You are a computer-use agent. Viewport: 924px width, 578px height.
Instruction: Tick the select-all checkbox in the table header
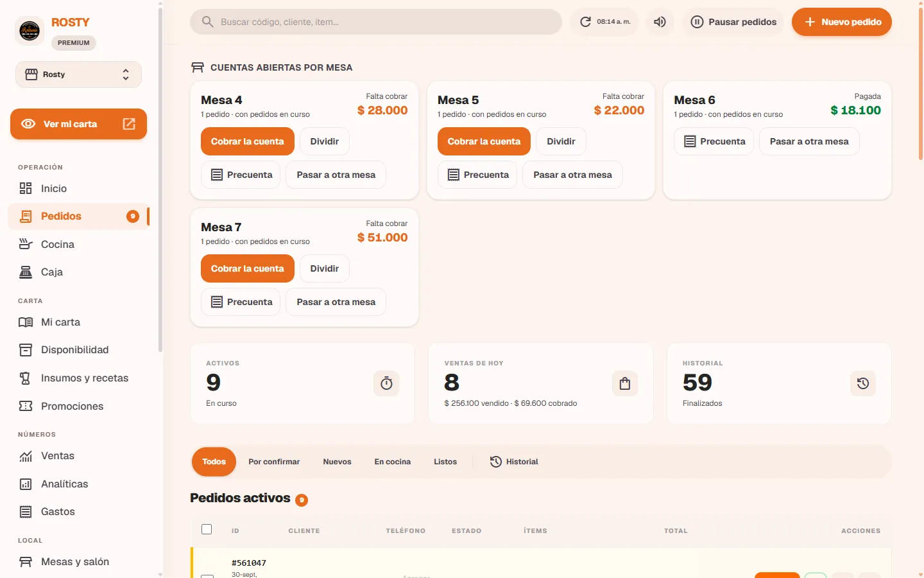coord(207,529)
